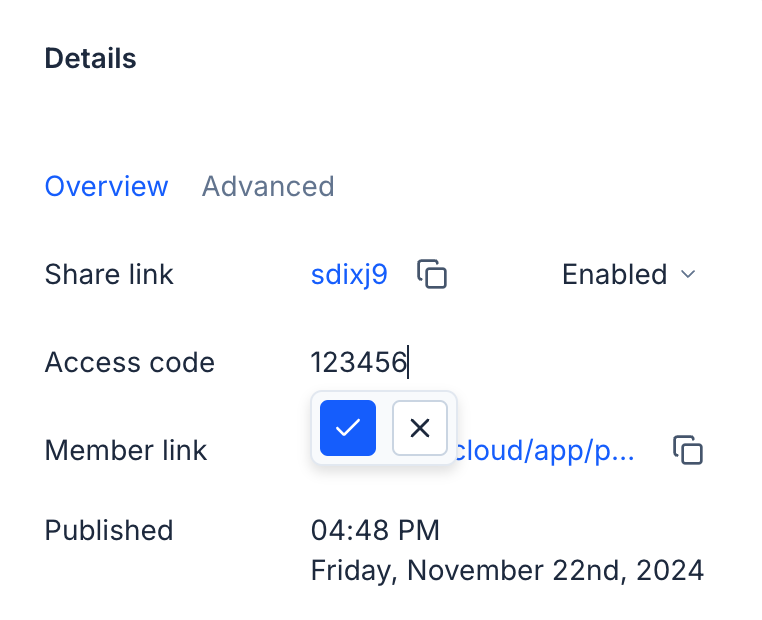The height and width of the screenshot is (620, 762).
Task: Cancel access code edit with X
Action: pyautogui.click(x=420, y=428)
